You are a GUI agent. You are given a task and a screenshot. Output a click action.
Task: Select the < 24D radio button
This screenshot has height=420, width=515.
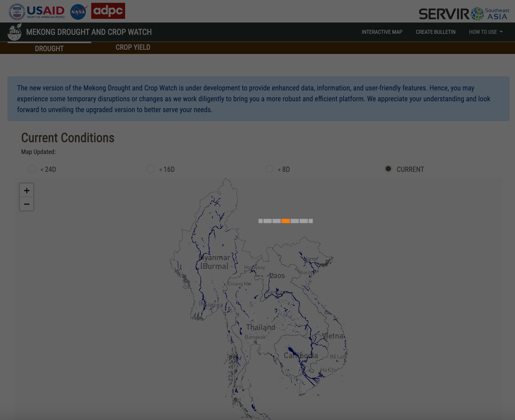point(32,169)
